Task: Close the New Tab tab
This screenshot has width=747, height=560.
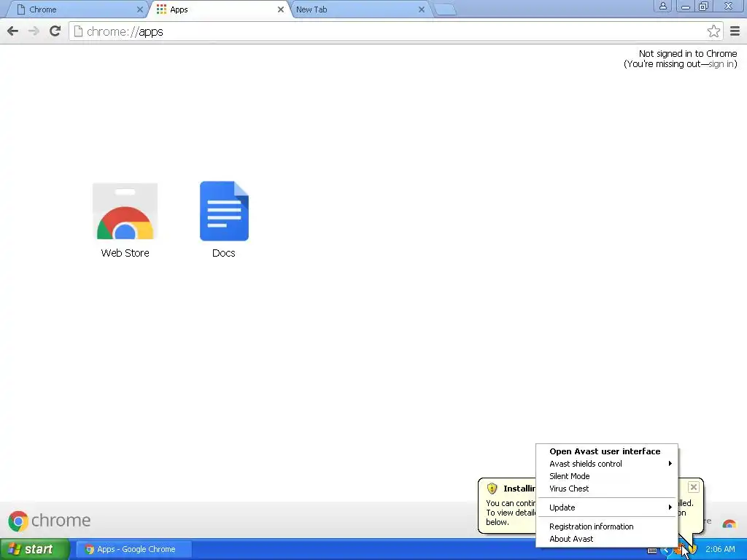Action: pos(421,9)
